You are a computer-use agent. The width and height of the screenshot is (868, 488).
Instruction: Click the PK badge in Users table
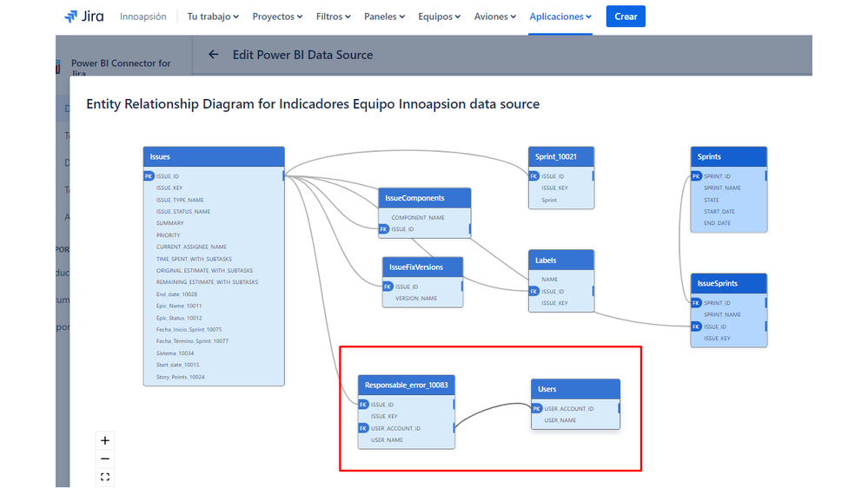[x=536, y=408]
